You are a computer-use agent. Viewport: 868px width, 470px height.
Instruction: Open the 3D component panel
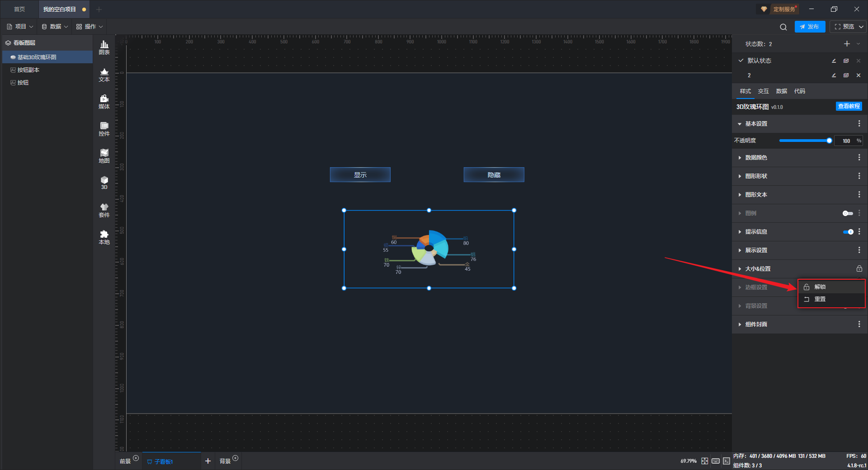[104, 183]
